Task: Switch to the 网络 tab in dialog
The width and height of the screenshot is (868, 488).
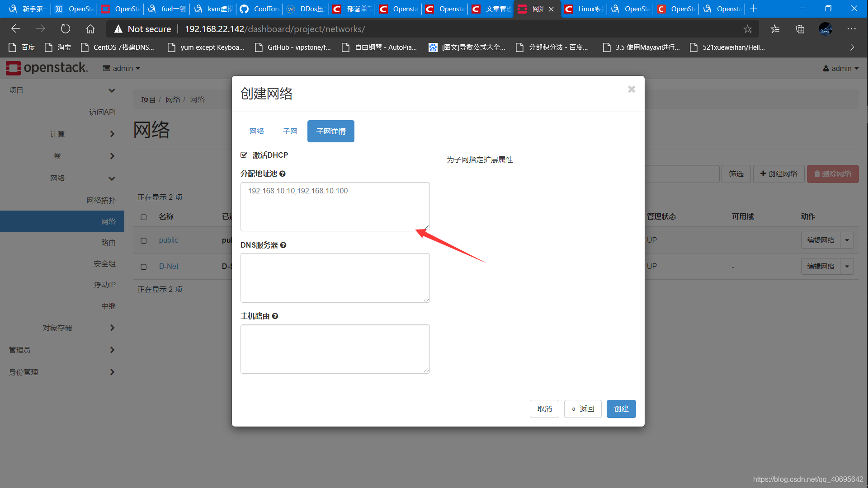Action: [257, 131]
